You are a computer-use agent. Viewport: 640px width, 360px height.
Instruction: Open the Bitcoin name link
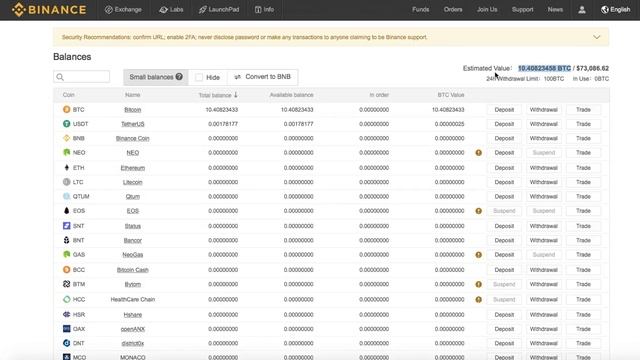pos(133,109)
